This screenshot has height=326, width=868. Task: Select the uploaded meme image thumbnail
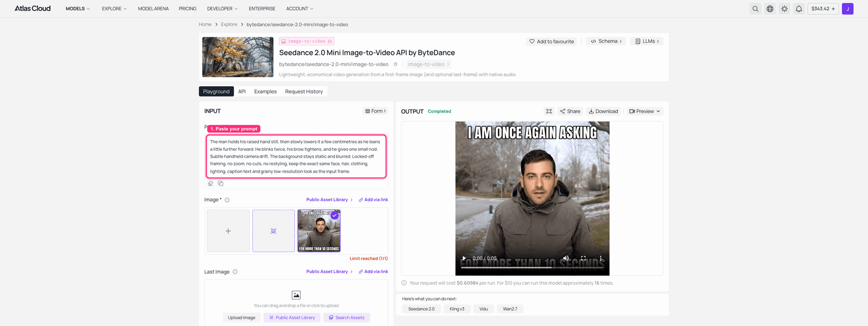pos(319,231)
